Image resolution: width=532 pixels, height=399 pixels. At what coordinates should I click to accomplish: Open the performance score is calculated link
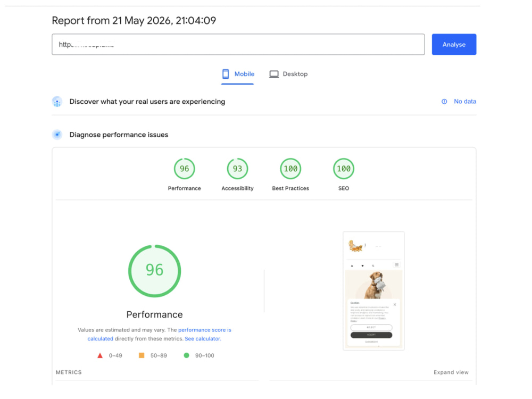(160, 334)
